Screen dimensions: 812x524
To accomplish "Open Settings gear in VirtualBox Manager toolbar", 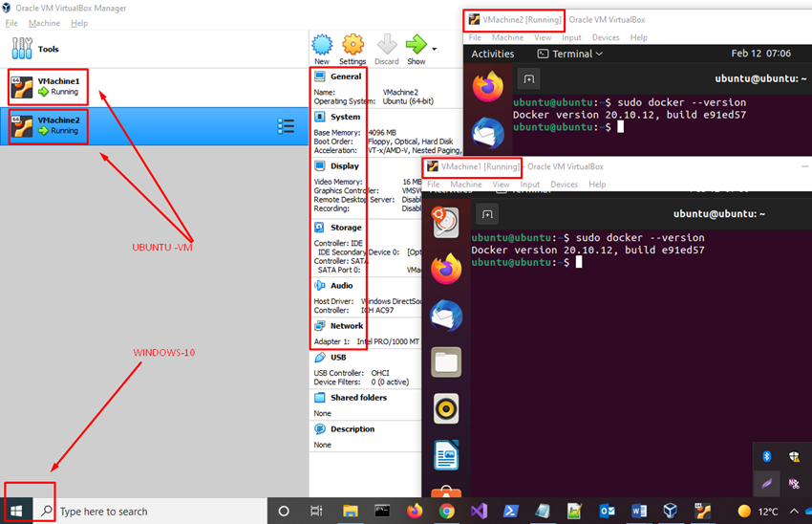I will 353,45.
